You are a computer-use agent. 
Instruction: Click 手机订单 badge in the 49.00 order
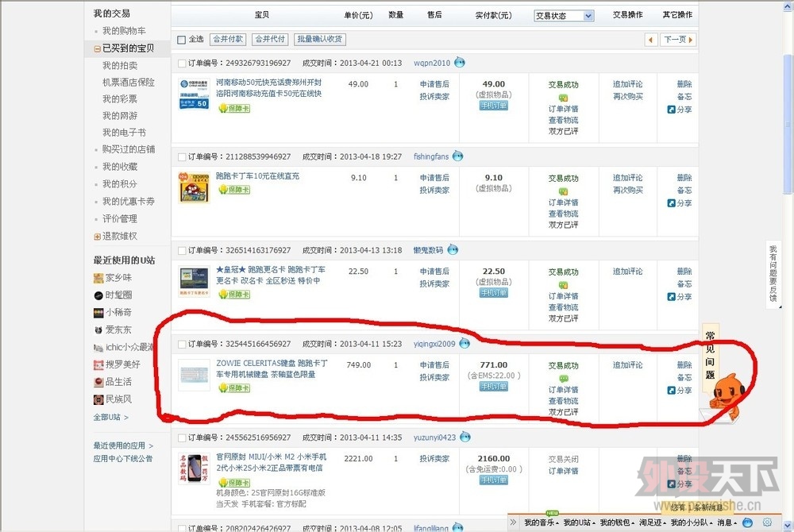point(494,106)
